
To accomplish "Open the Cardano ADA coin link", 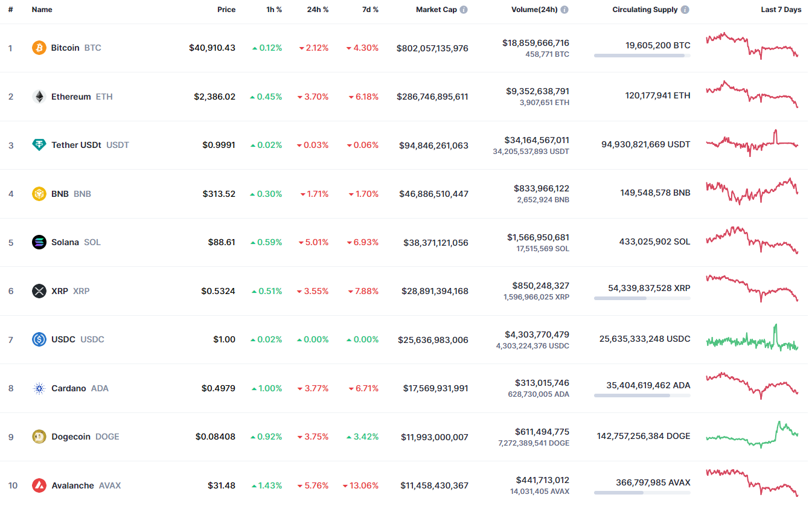I will (69, 388).
